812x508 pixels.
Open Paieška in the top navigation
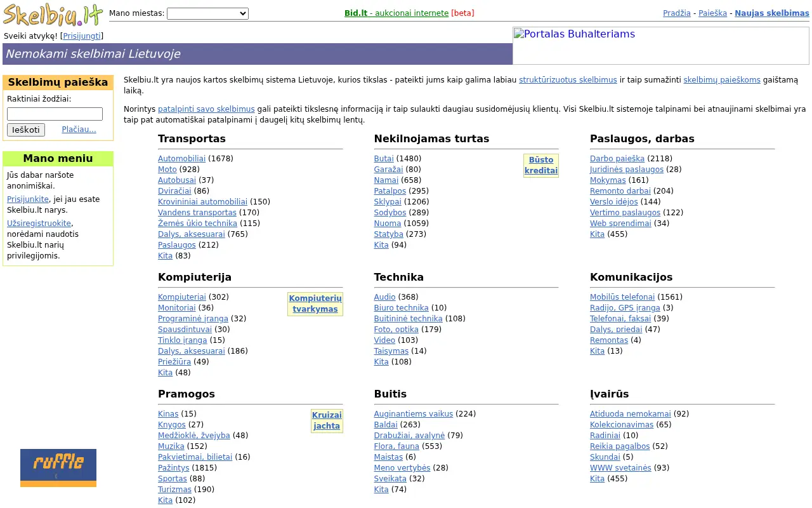click(x=712, y=13)
